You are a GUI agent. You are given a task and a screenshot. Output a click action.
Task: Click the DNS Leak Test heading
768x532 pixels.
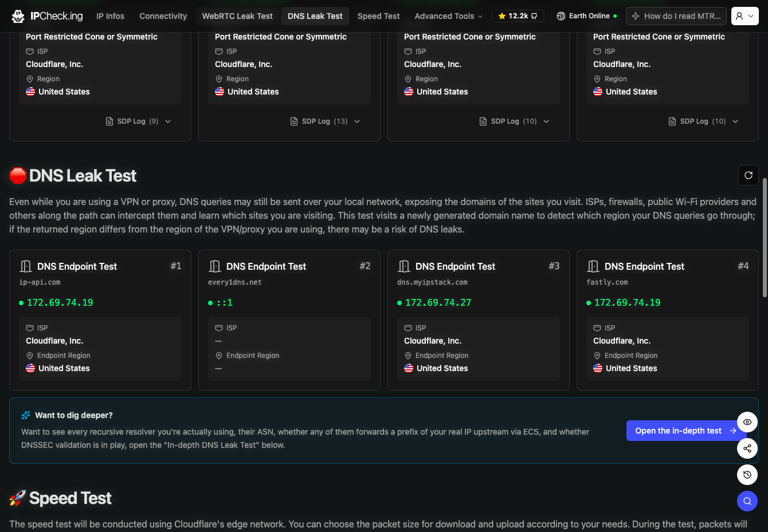point(83,176)
